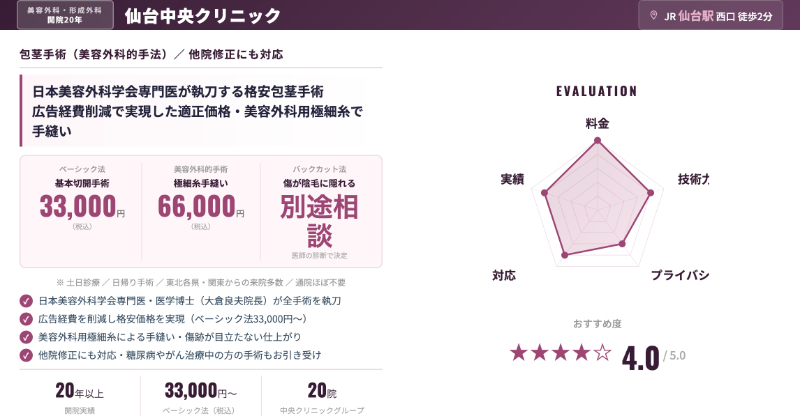Click checkmark icon beside 美容外科用極細糸 bullet

click(x=26, y=337)
